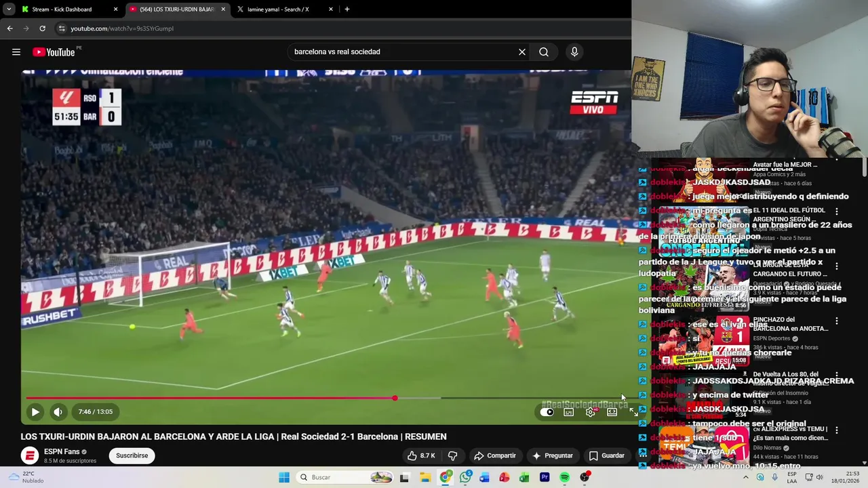Switch to the lamine yamal Search / X tab
Screen dimensions: 868x488
point(278,9)
